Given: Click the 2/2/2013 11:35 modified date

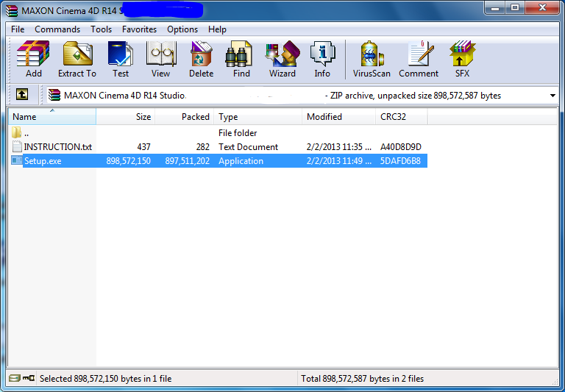Looking at the screenshot, I should (338, 147).
